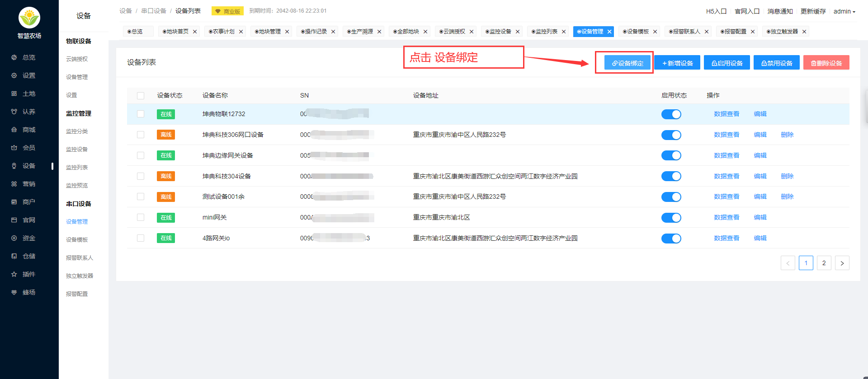
Task: Click the 智慧农场 logo icon
Action: [29, 18]
